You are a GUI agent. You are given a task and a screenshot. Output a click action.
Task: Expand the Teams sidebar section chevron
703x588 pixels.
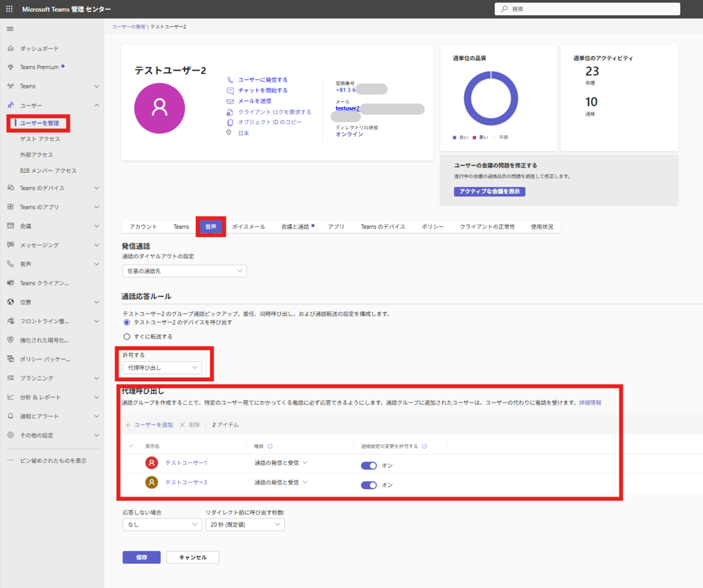(97, 86)
